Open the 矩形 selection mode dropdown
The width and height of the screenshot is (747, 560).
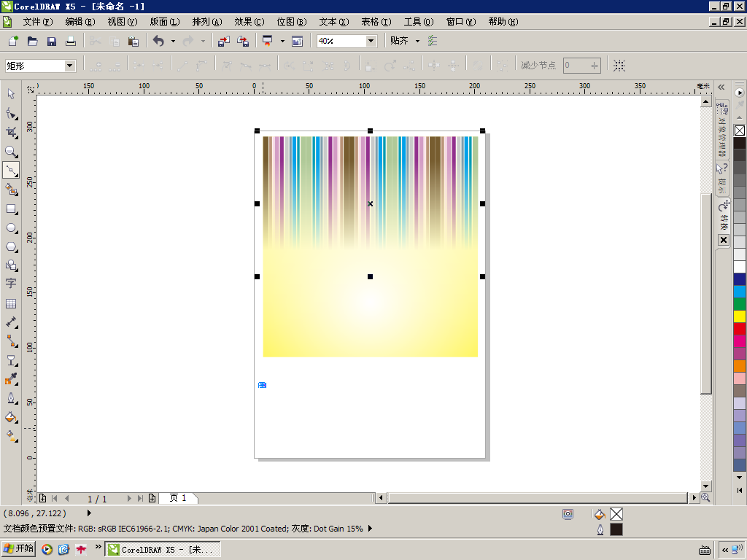coord(70,66)
